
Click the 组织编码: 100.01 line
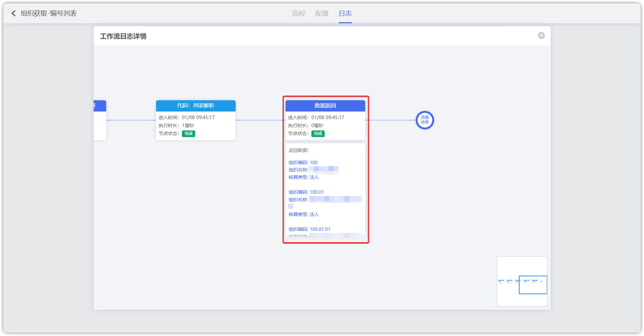(306, 192)
